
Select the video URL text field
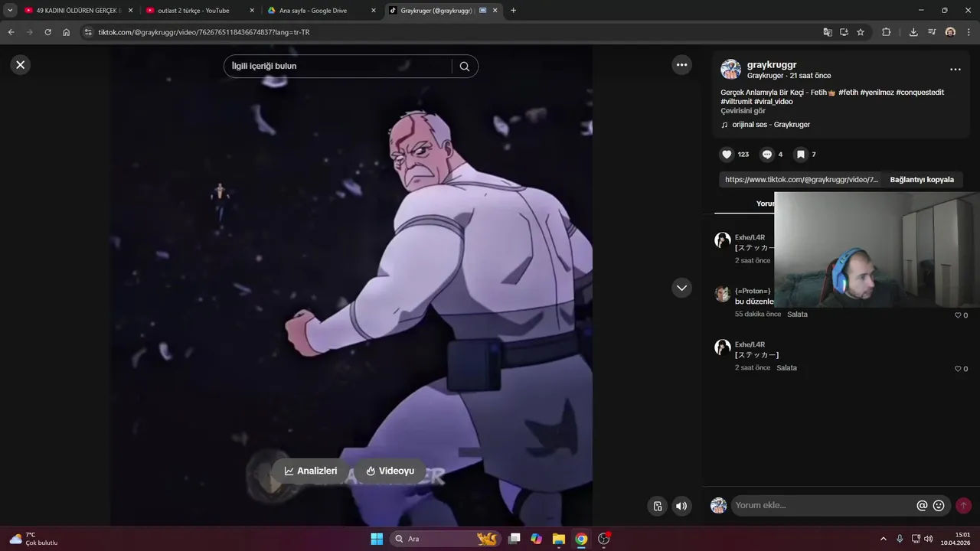pyautogui.click(x=801, y=180)
